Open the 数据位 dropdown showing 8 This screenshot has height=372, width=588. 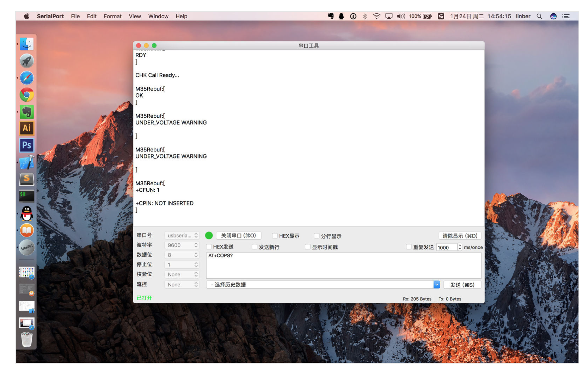182,255
